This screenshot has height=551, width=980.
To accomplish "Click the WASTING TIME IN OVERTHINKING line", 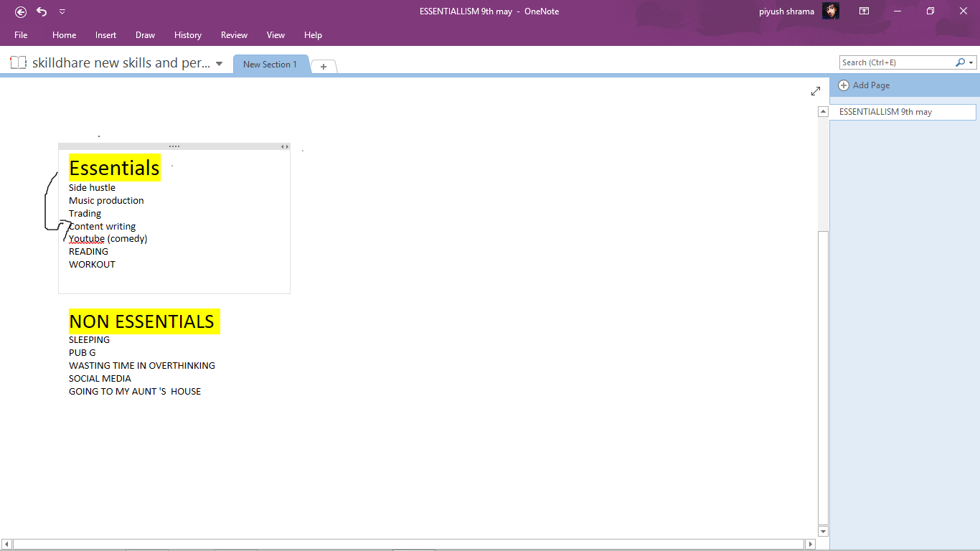I will [142, 366].
